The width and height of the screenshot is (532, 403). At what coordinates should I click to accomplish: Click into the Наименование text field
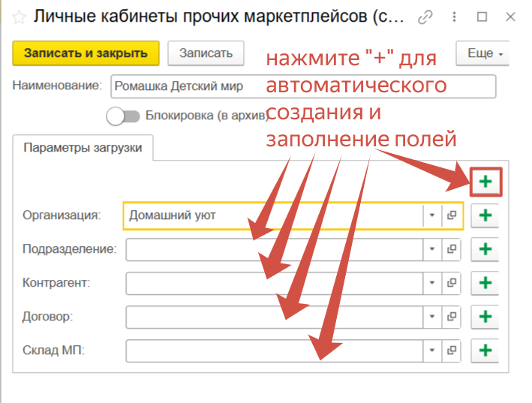[x=188, y=86]
